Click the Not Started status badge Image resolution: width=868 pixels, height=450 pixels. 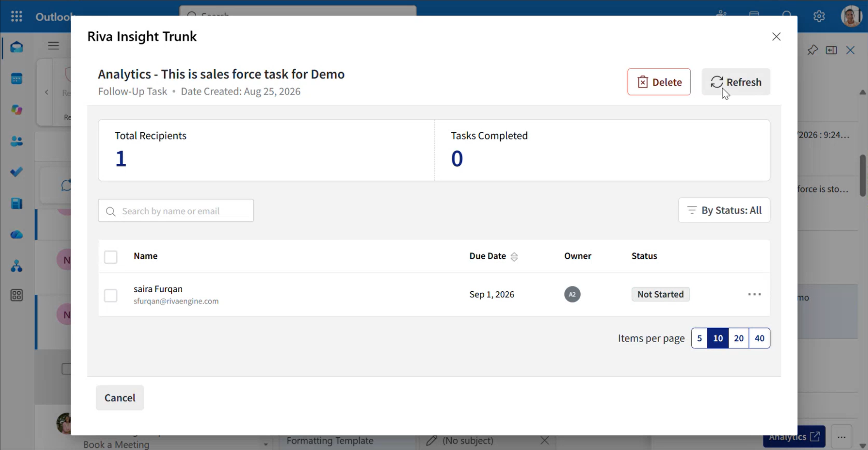pos(660,294)
